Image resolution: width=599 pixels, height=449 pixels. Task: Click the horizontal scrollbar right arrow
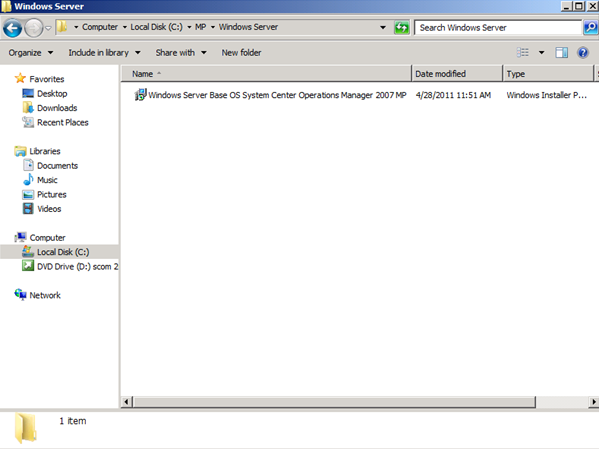click(594, 402)
